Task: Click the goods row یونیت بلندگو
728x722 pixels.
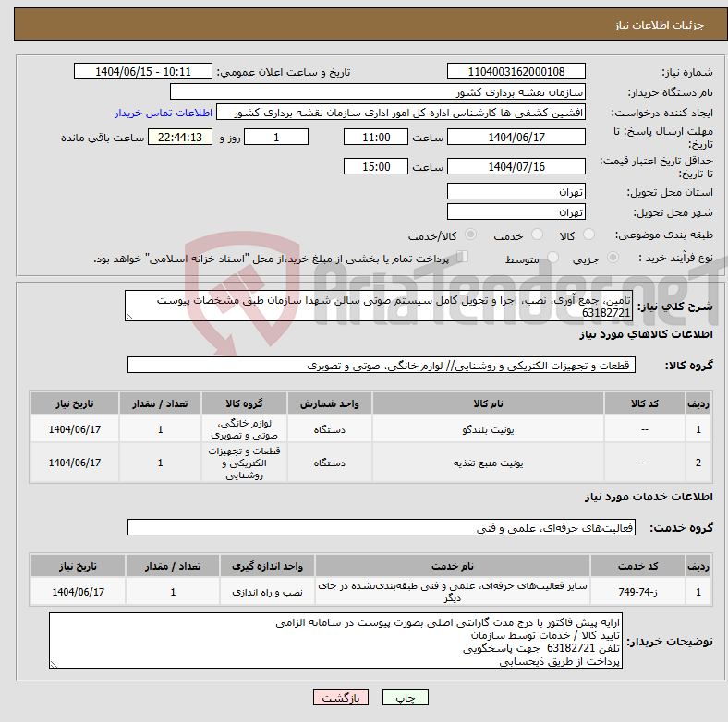Action: (x=371, y=429)
